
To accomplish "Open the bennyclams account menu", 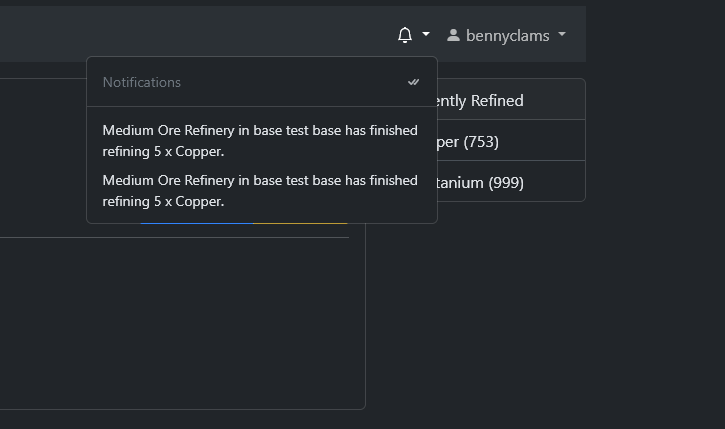I will [507, 35].
